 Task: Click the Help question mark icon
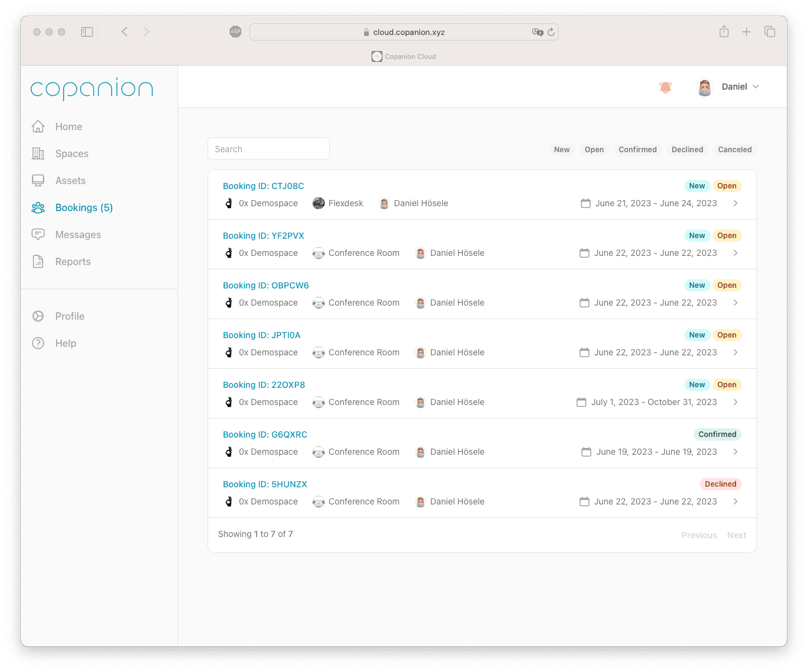(38, 343)
